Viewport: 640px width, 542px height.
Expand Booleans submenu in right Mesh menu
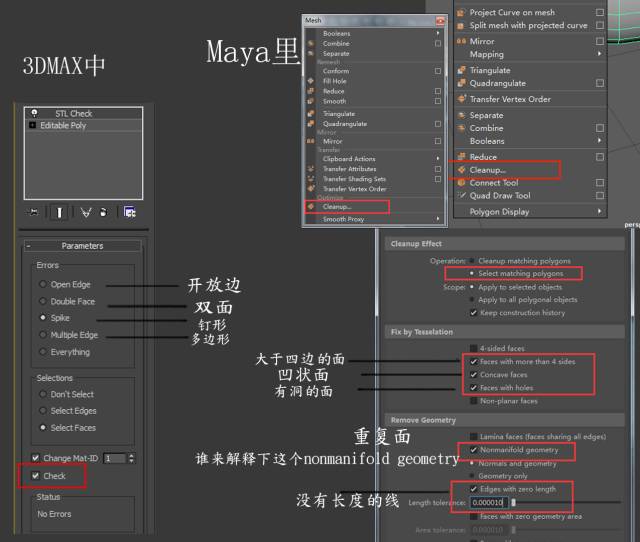(x=600, y=140)
